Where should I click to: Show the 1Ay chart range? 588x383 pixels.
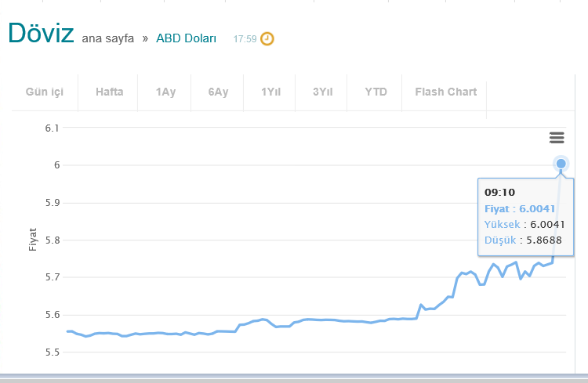pyautogui.click(x=165, y=92)
